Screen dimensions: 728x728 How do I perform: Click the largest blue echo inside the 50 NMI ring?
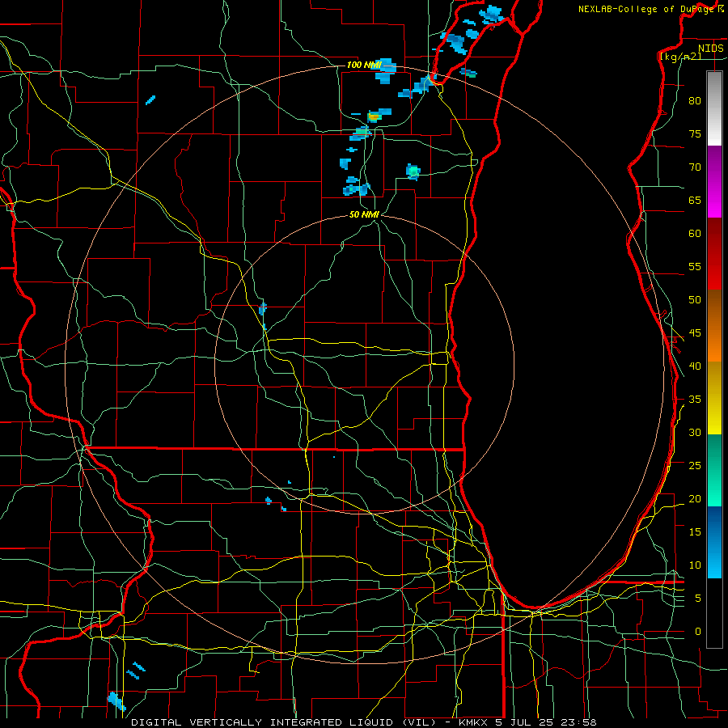coord(263,309)
